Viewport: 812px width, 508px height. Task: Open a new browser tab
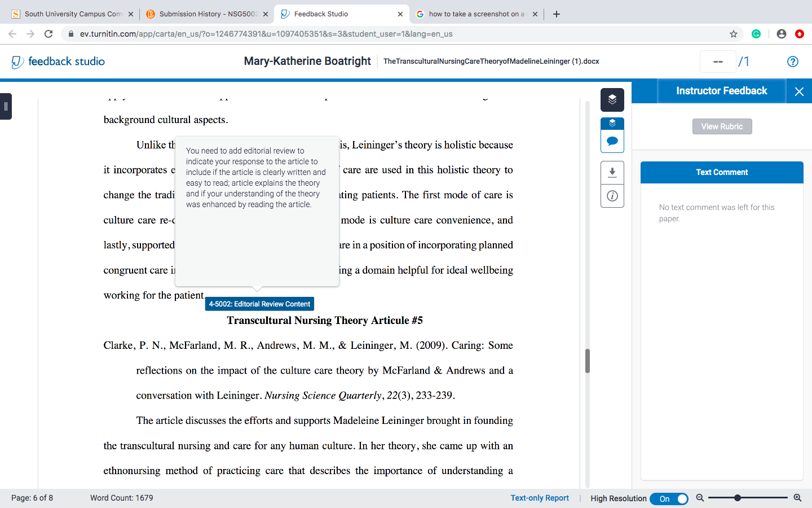pyautogui.click(x=557, y=14)
